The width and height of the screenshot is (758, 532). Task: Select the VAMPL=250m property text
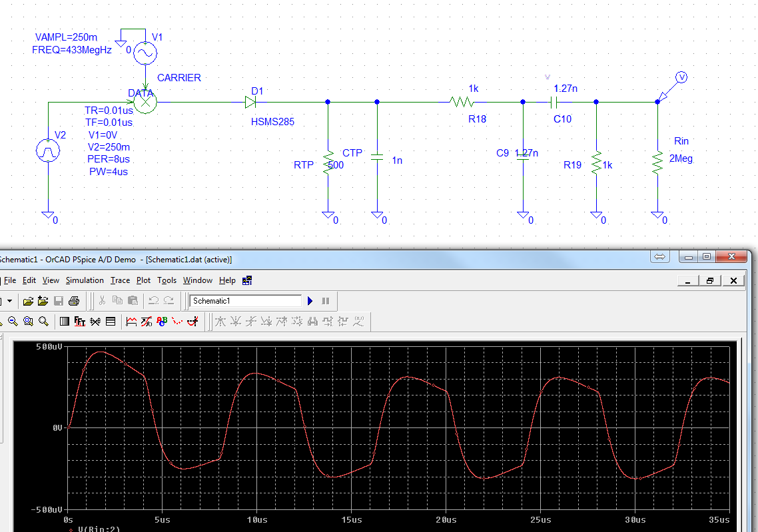(66, 37)
